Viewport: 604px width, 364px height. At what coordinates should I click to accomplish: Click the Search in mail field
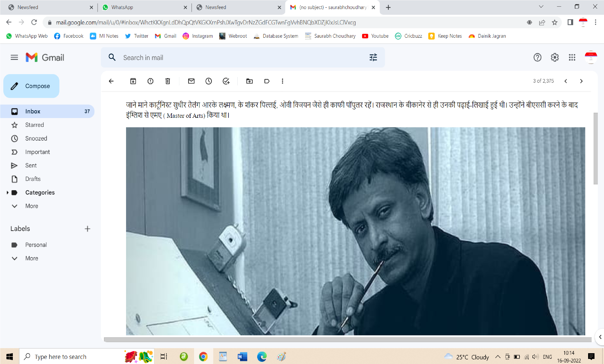click(243, 57)
